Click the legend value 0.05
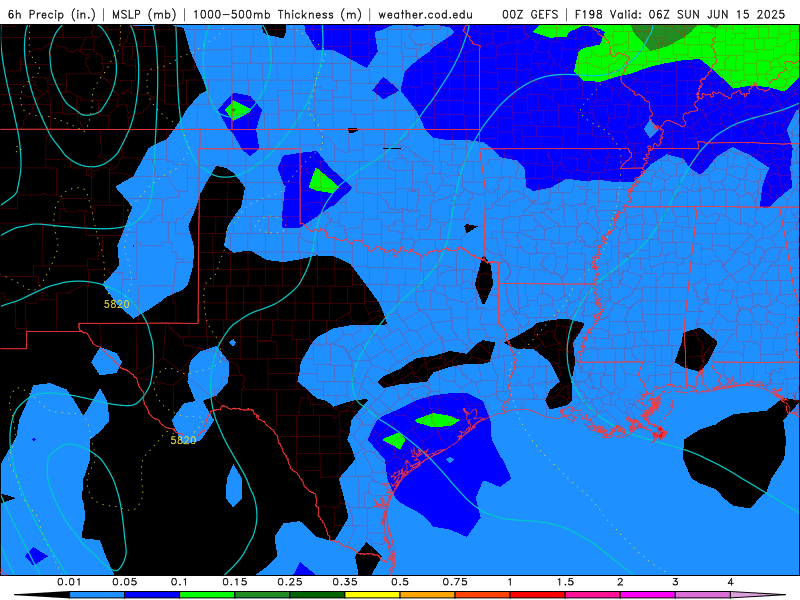 click(124, 582)
